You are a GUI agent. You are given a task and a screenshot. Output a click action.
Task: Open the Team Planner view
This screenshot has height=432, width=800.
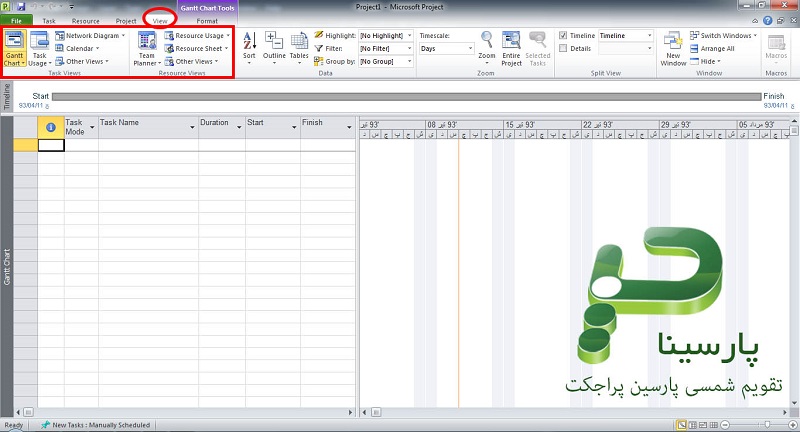(147, 48)
